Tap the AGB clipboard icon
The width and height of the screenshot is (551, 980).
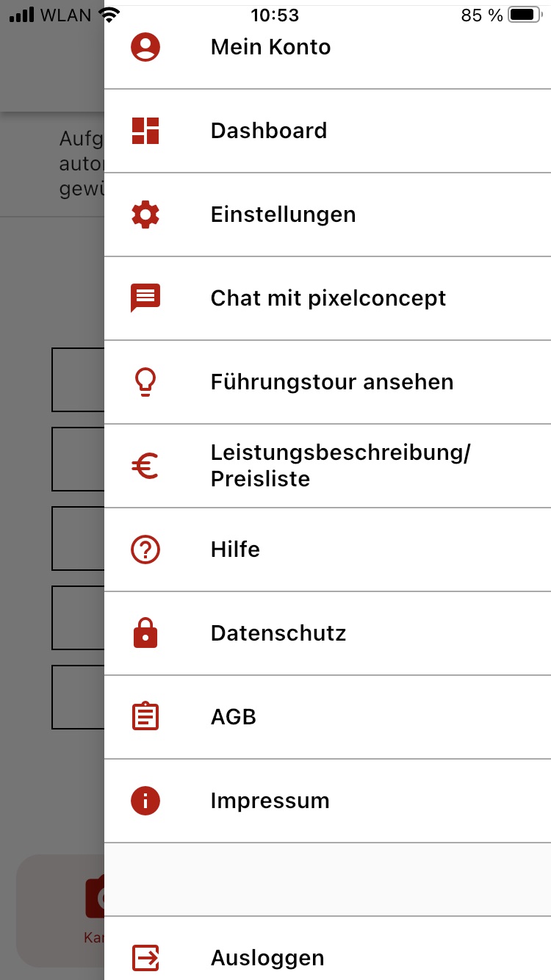tap(145, 717)
